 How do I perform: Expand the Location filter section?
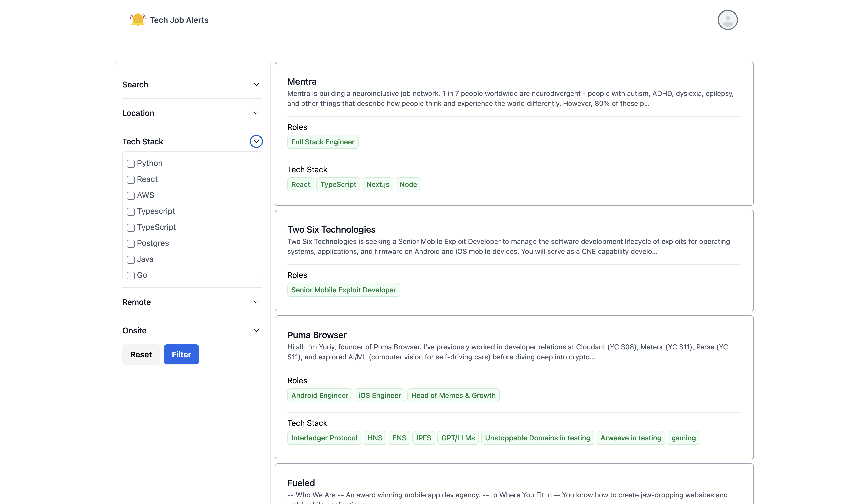[x=256, y=113]
